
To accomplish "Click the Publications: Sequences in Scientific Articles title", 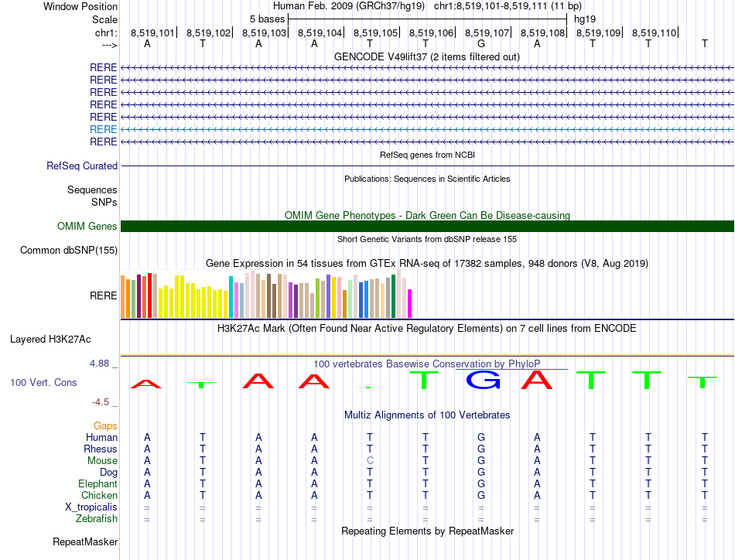I will click(x=427, y=179).
